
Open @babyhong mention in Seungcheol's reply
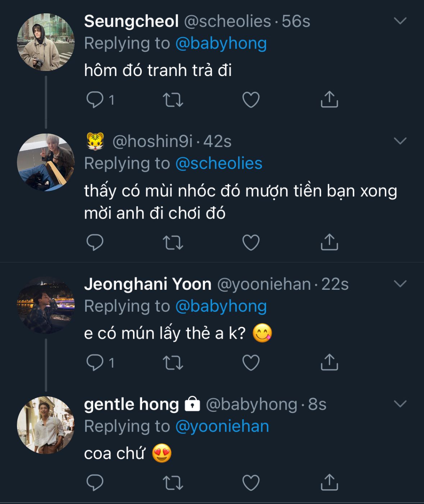221,43
